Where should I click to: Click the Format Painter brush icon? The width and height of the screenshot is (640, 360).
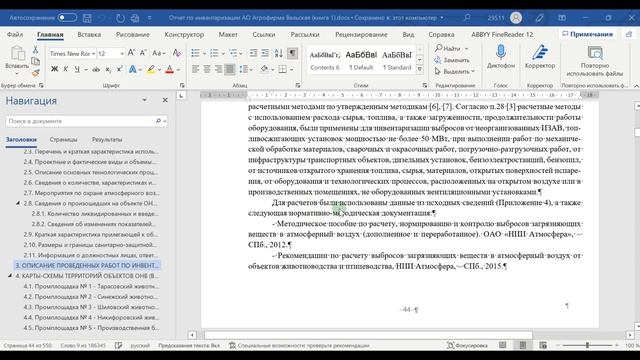pyautogui.click(x=36, y=73)
